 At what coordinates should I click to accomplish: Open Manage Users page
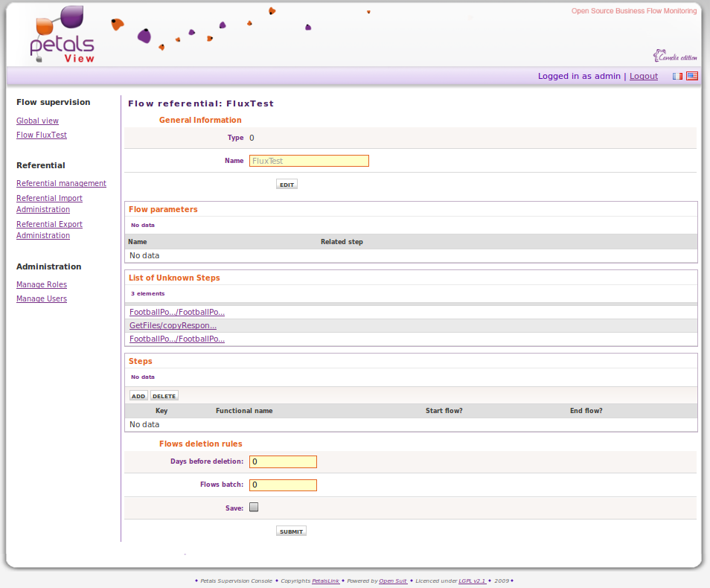tap(42, 298)
